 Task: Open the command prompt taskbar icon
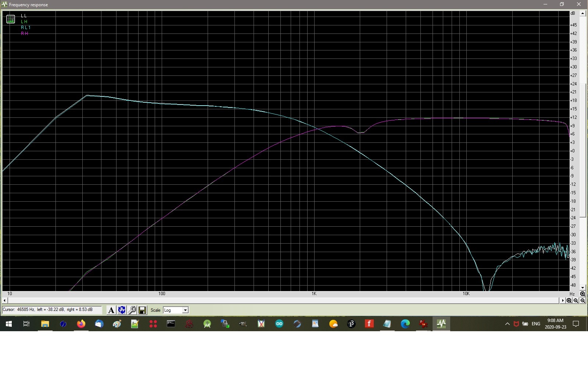pos(171,324)
